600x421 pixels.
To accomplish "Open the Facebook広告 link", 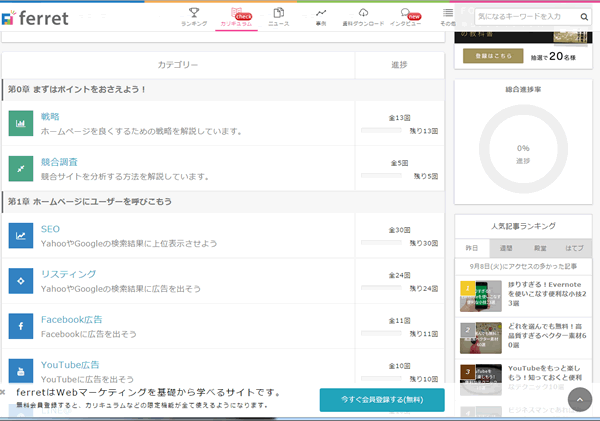I will (72, 319).
